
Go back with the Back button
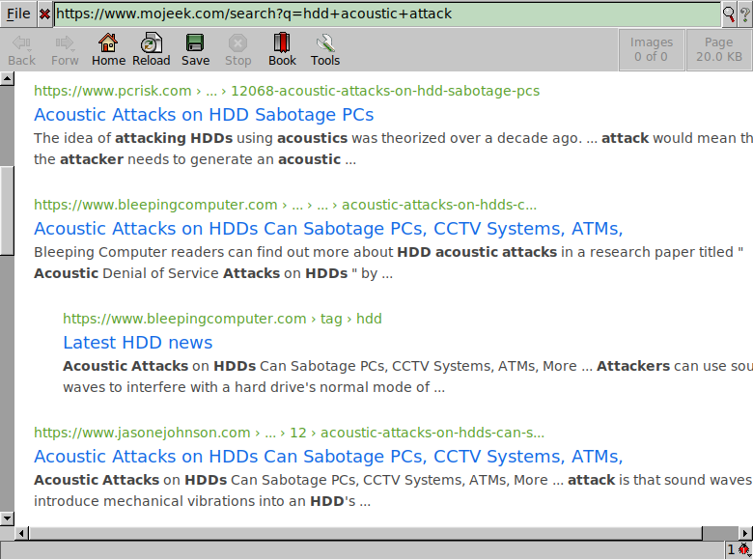(x=21, y=50)
